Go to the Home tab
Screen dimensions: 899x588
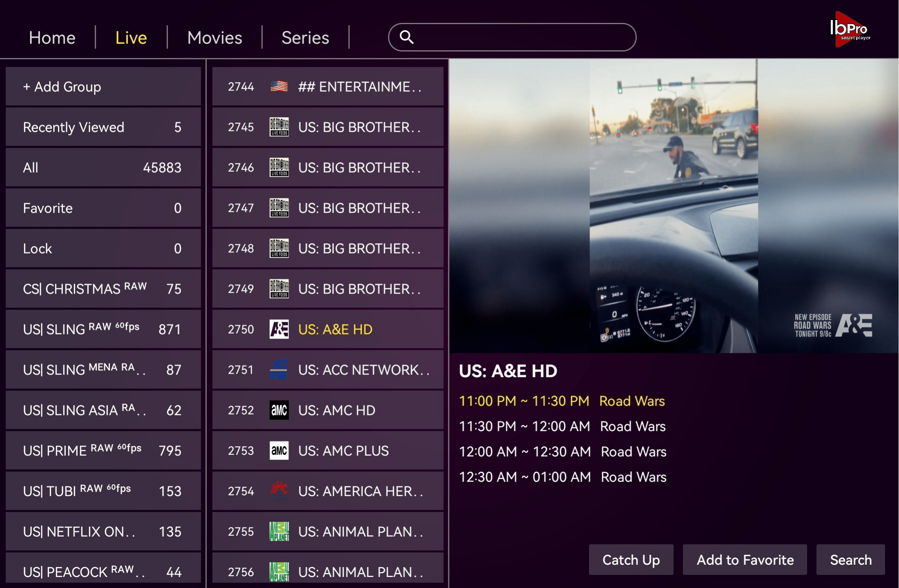point(52,38)
